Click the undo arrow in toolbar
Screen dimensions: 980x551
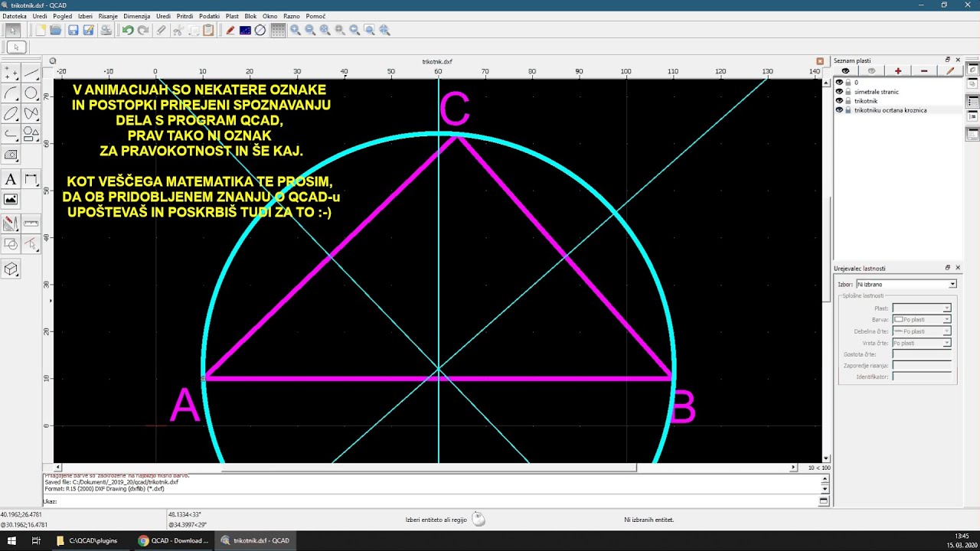pyautogui.click(x=128, y=30)
